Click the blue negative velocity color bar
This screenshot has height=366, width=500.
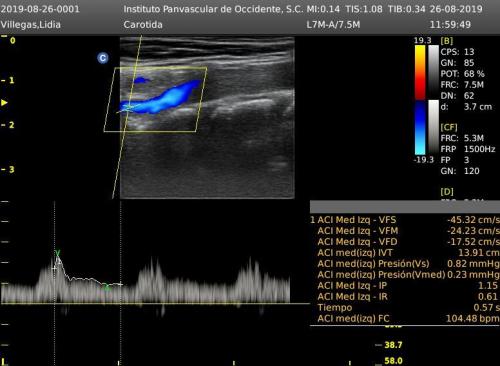[x=420, y=128]
